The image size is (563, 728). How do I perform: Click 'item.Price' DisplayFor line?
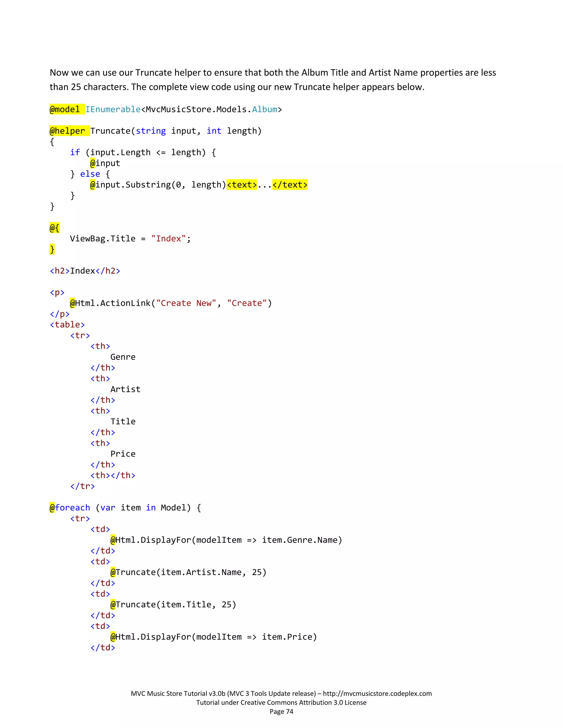214,637
